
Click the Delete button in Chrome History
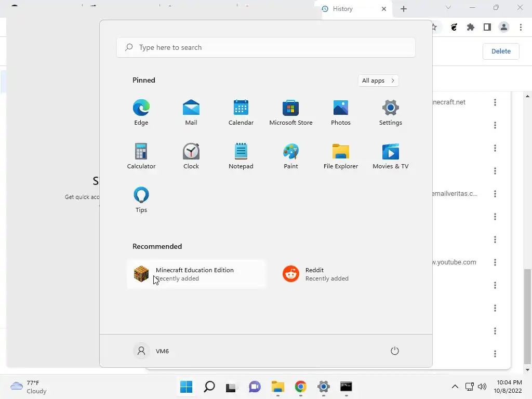(x=501, y=51)
